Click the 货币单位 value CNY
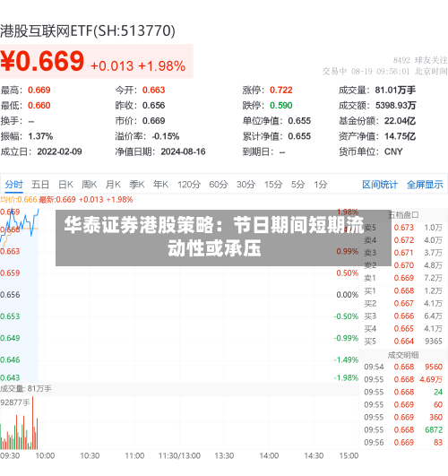 point(393,151)
